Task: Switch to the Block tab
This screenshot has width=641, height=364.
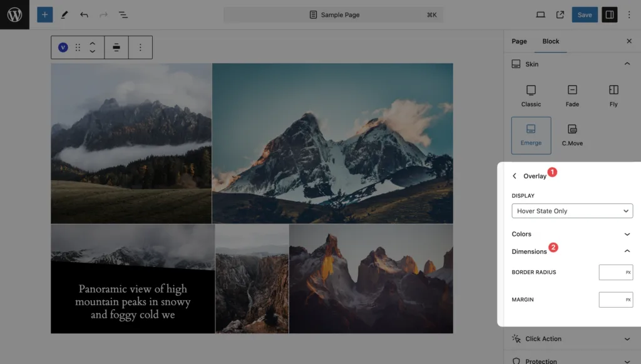Action: pyautogui.click(x=551, y=41)
